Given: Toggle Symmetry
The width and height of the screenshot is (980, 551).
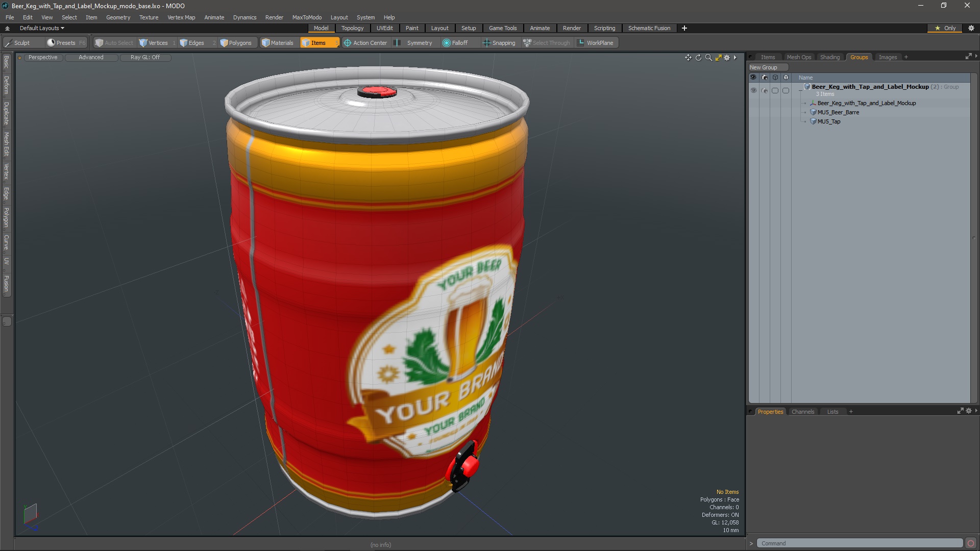Looking at the screenshot, I should 414,43.
